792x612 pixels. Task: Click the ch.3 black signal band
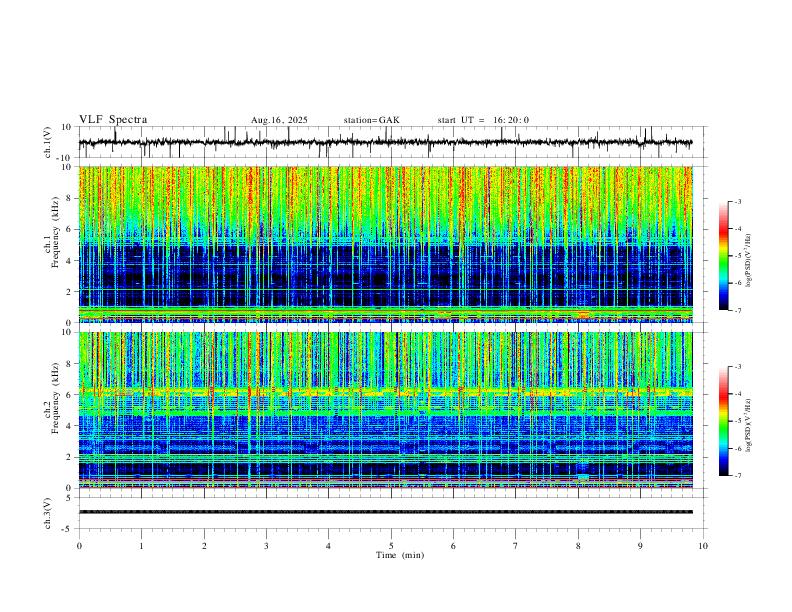click(385, 512)
